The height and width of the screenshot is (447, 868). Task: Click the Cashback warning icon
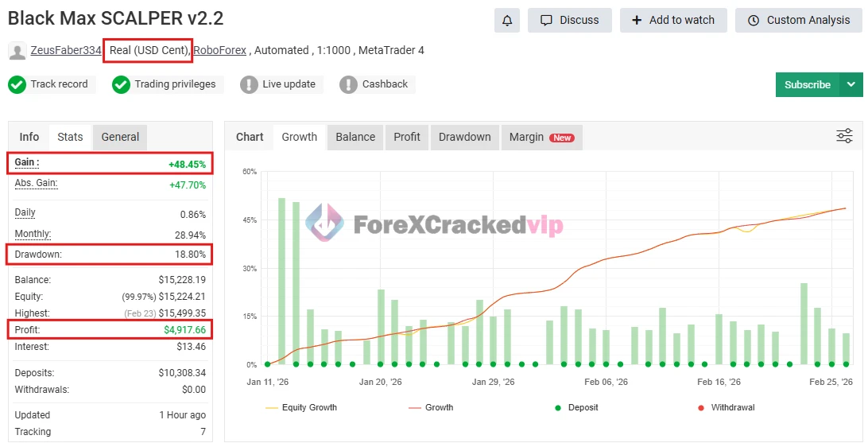pyautogui.click(x=348, y=84)
